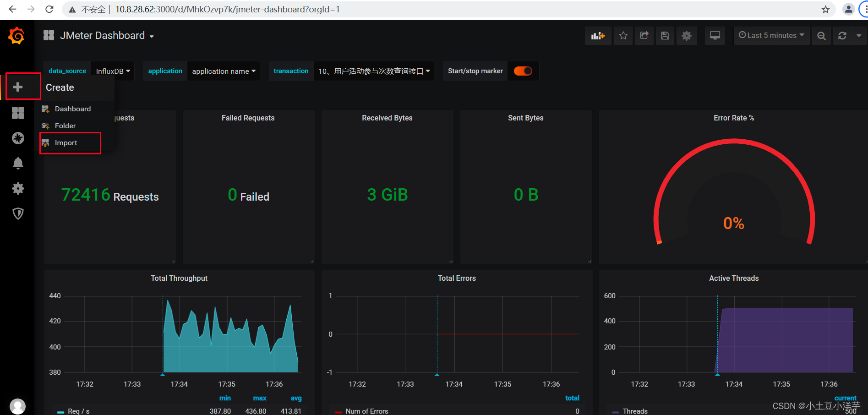Open Failed Requests panel title
868x415 pixels.
tap(248, 118)
